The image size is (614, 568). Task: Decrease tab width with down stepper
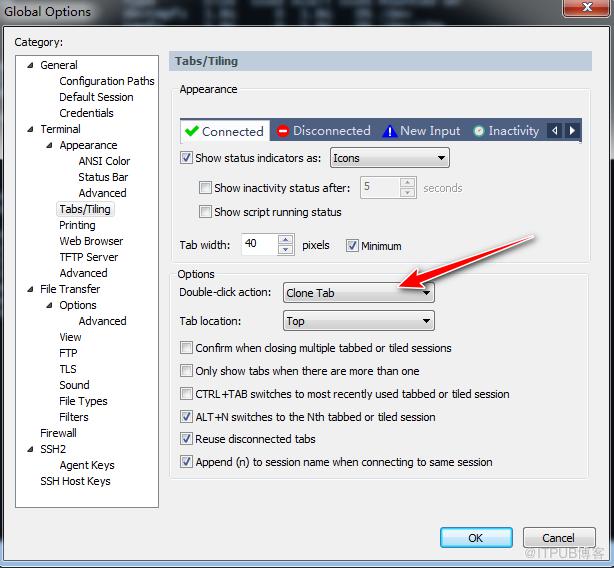(285, 249)
